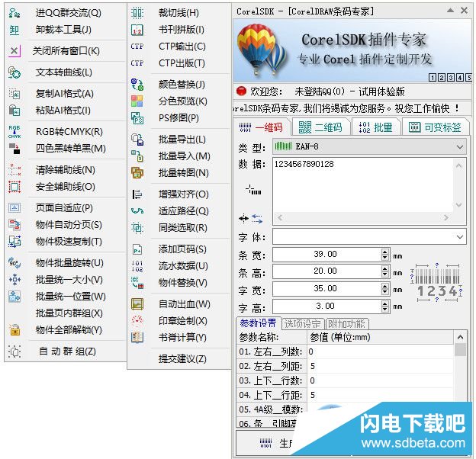Click the uninstall tool icon (卸)

pos(14,30)
